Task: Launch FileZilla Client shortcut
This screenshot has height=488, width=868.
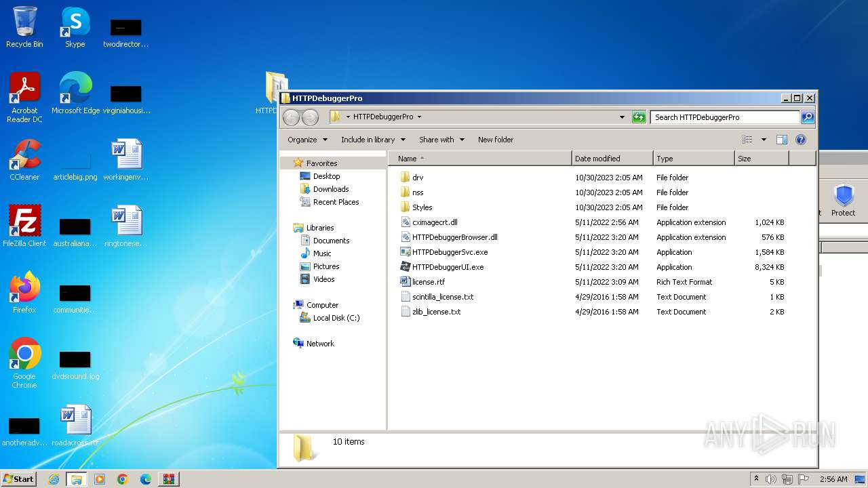Action: click(24, 226)
